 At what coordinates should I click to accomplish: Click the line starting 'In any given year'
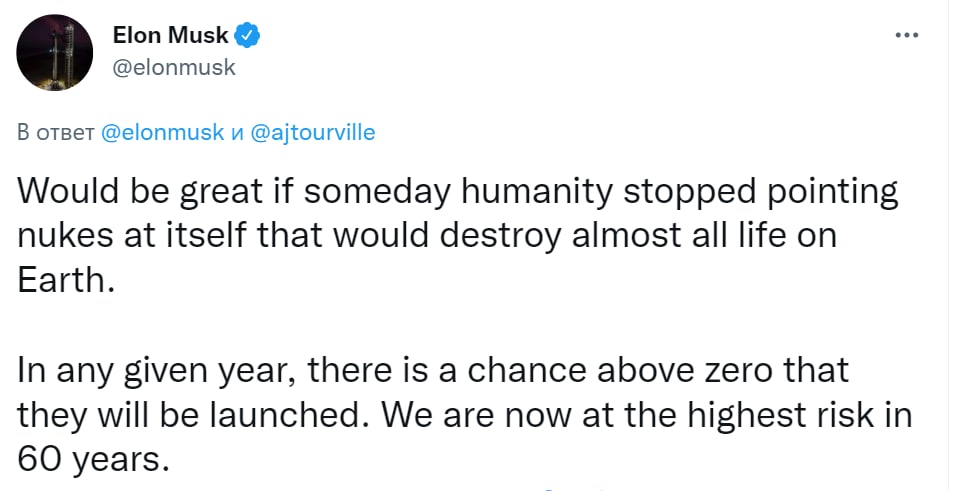(433, 369)
